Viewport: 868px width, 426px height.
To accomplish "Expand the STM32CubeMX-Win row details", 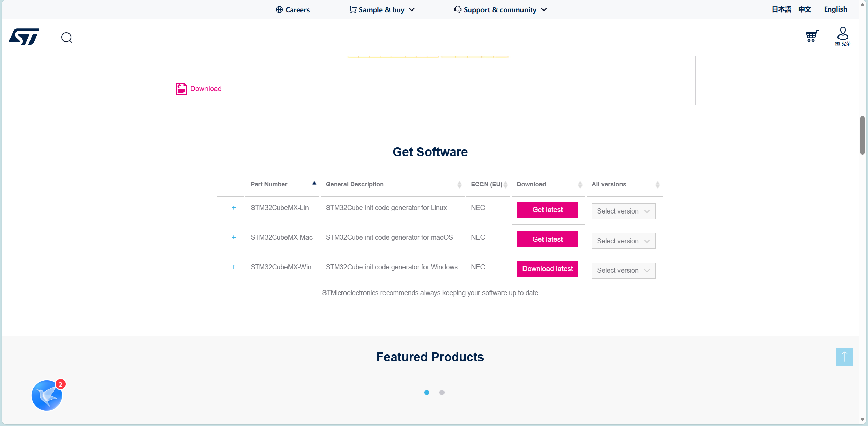I will 234,267.
